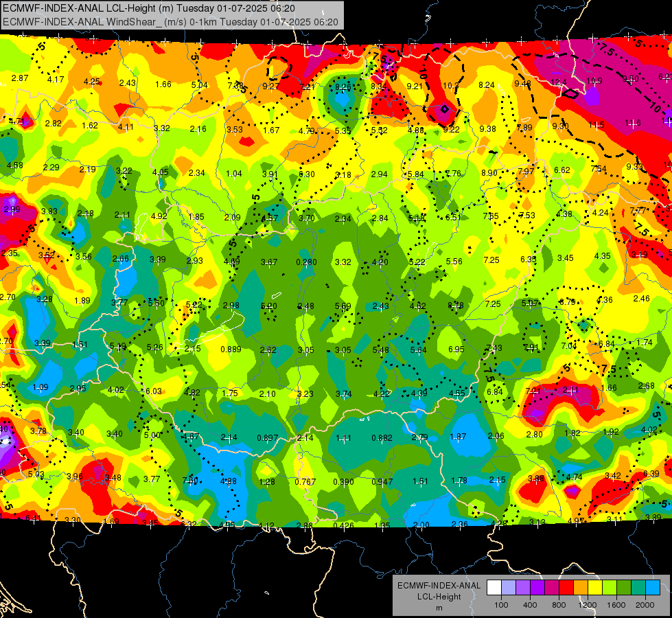Screen dimensions: 672x618
Task: Click the wind shear value 8.90
Action: point(489,173)
